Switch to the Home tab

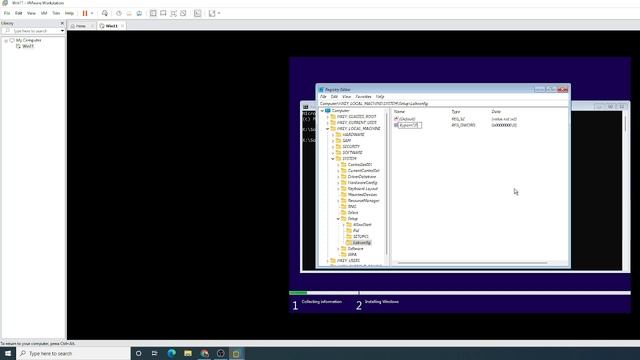click(80, 26)
